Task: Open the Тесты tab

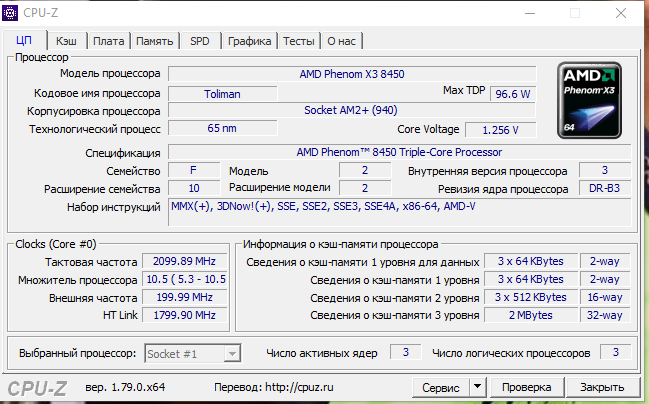Action: coord(299,41)
